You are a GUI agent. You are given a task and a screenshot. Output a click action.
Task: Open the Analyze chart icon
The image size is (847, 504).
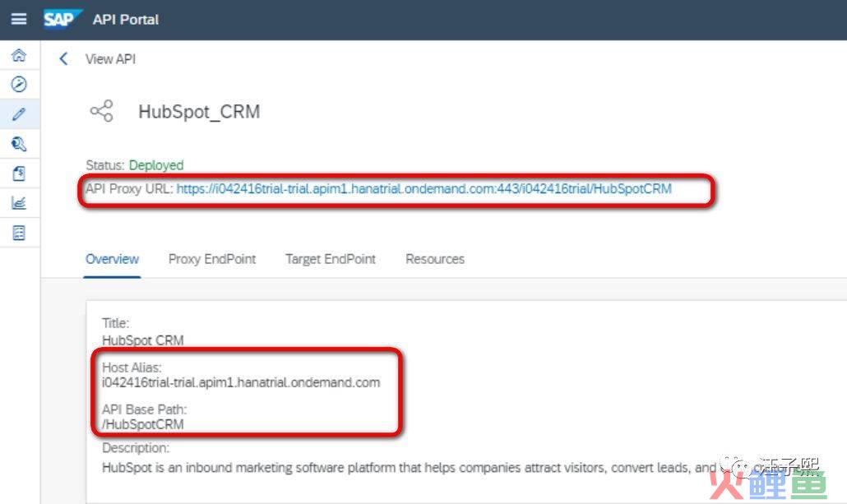19,203
